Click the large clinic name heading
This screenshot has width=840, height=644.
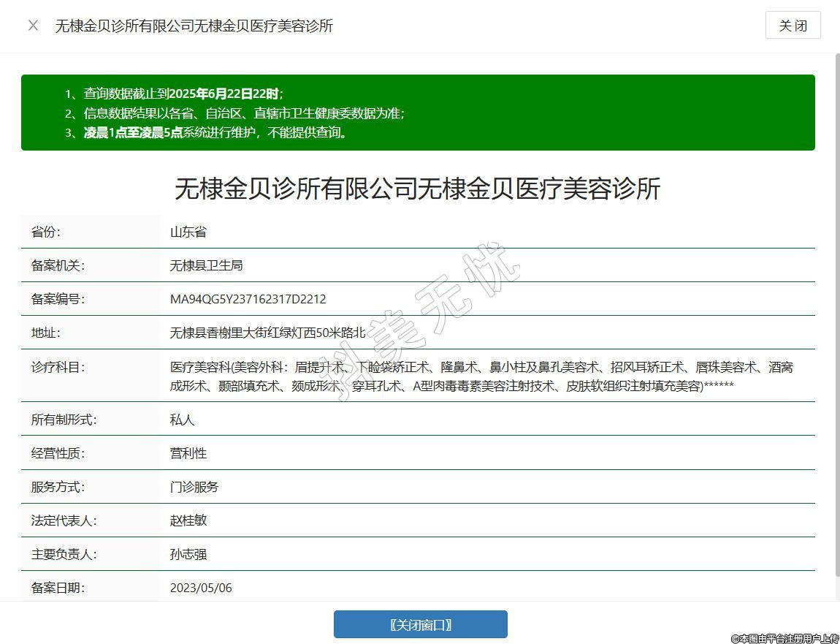click(417, 189)
